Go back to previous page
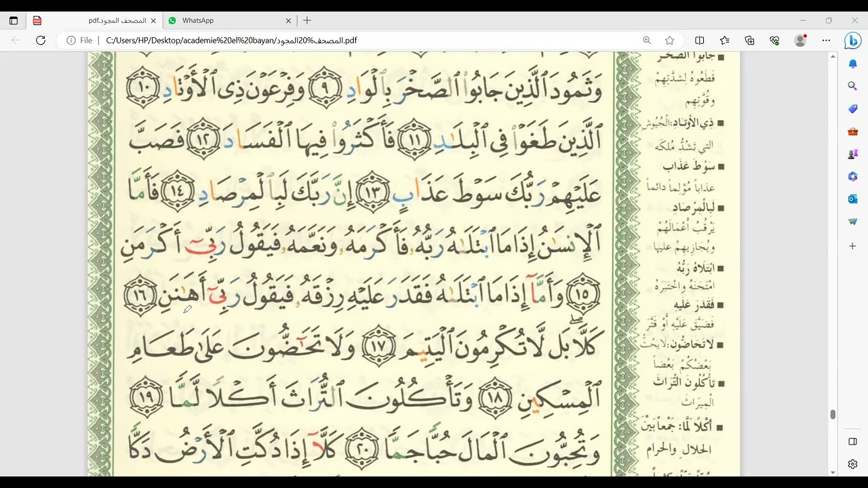This screenshot has width=868, height=488. click(16, 41)
